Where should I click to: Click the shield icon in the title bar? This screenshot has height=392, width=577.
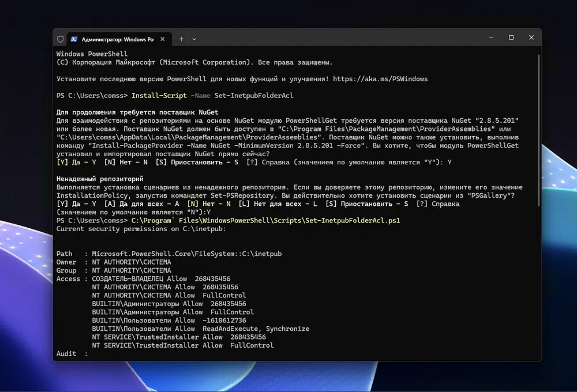[x=61, y=39]
